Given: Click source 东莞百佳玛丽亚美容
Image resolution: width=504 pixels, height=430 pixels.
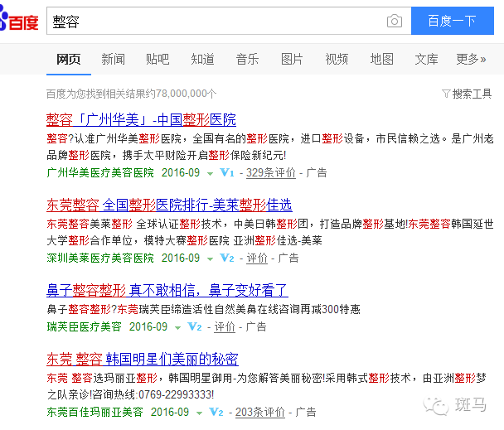Looking at the screenshot, I should [x=94, y=412].
